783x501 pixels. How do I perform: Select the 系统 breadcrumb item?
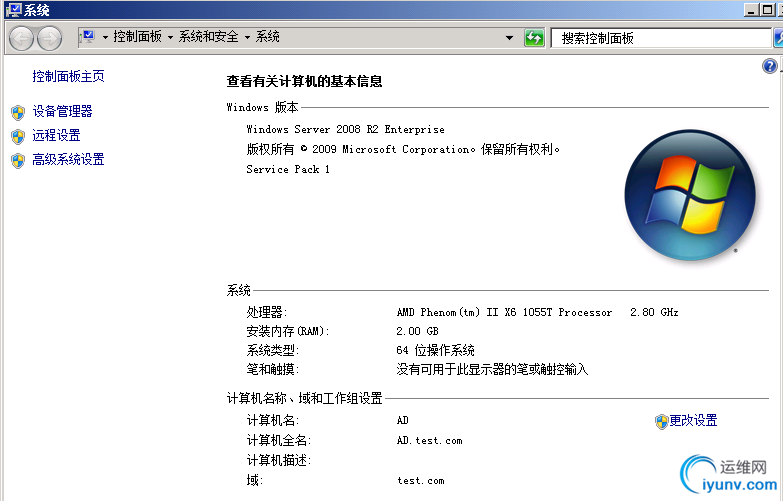pyautogui.click(x=268, y=36)
